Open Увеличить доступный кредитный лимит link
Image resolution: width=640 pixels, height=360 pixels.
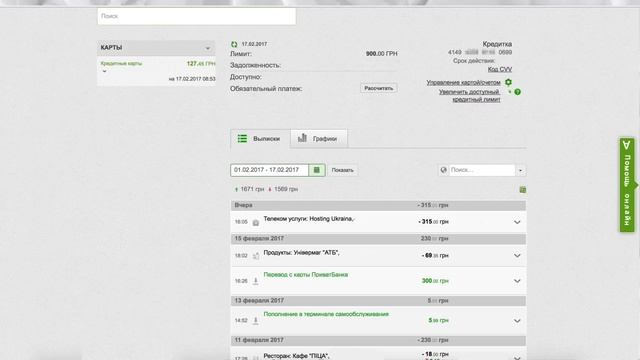pos(469,96)
